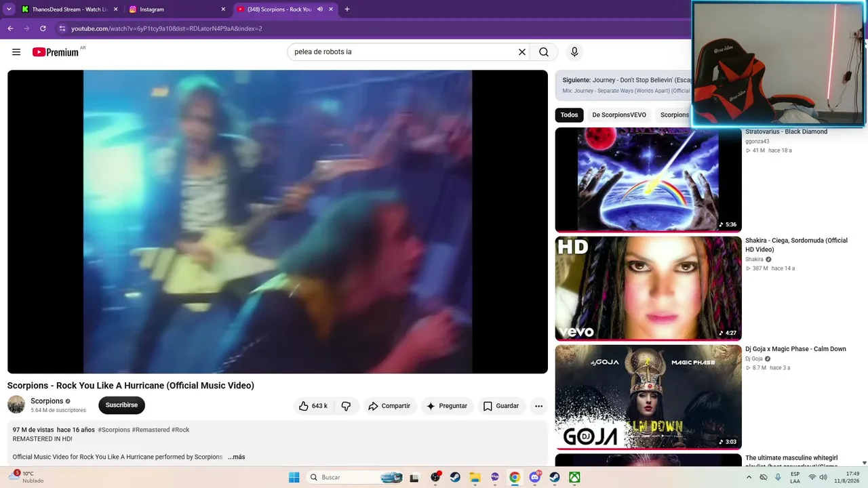The height and width of the screenshot is (488, 868).
Task: Switch the ESP LAA input language
Action: tap(795, 477)
